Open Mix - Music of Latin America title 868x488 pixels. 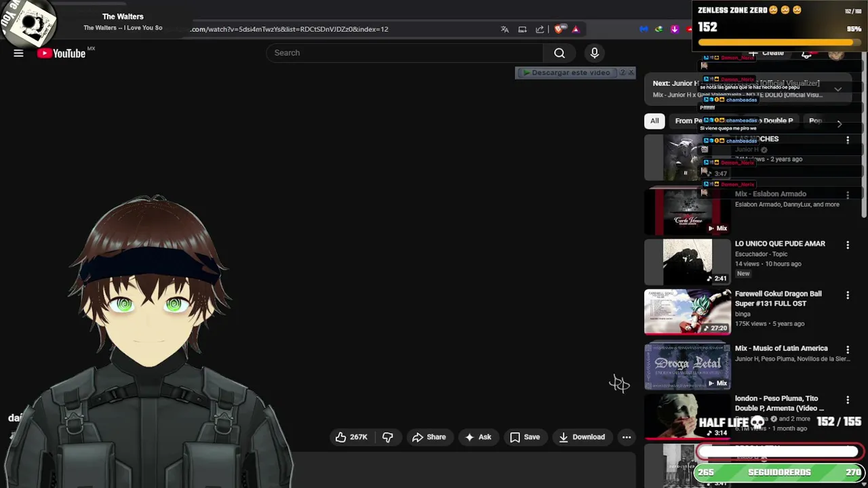[x=781, y=348]
